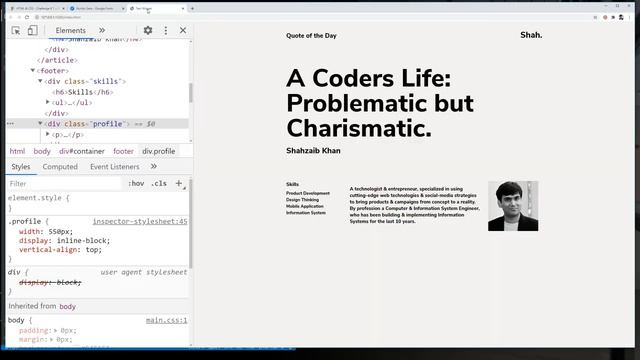Close the DevTools panel
The width and height of the screenshot is (640, 360).
click(183, 30)
